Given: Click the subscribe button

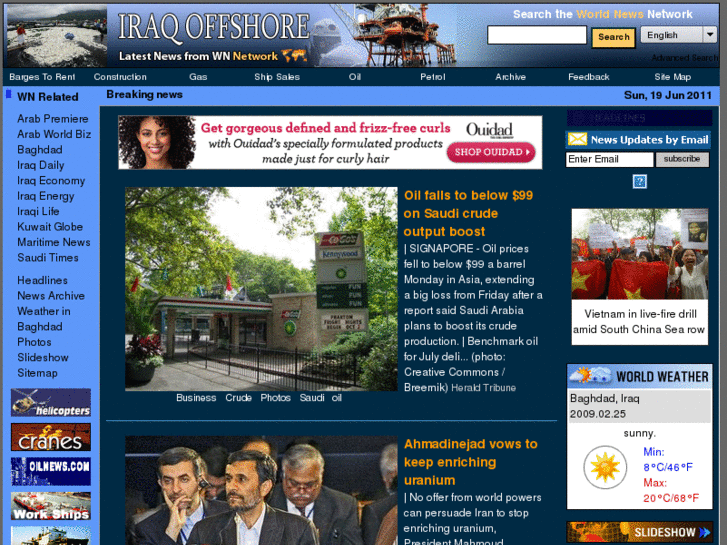Looking at the screenshot, I should click(x=682, y=159).
